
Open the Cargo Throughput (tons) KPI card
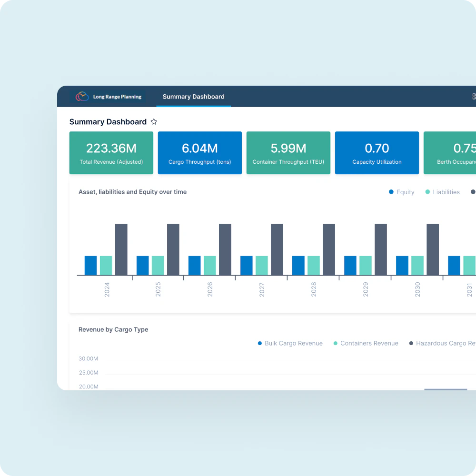[199, 153]
